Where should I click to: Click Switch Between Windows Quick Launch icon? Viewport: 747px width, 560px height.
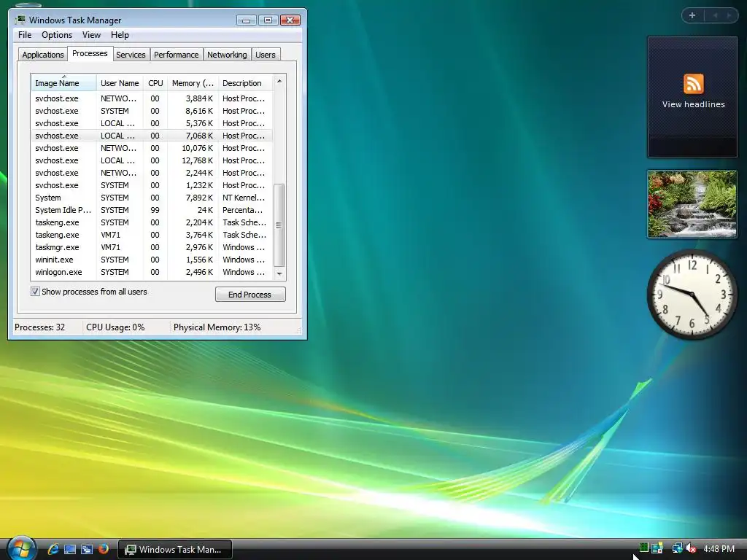coord(87,549)
